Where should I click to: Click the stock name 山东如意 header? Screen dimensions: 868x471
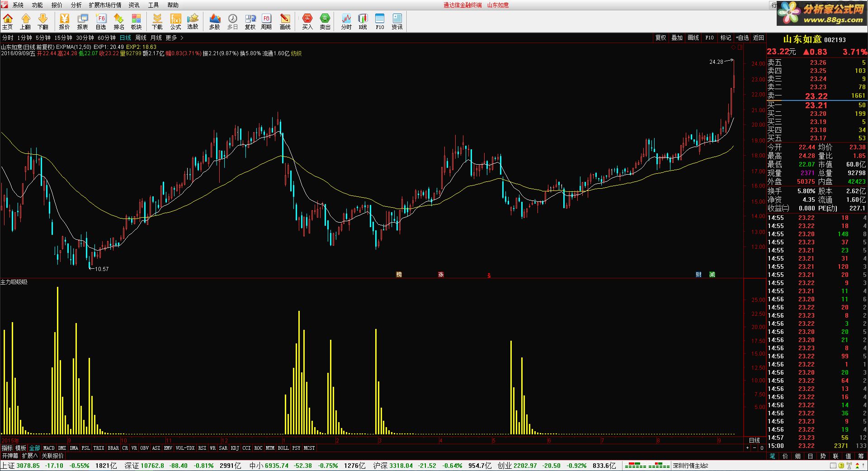point(802,39)
